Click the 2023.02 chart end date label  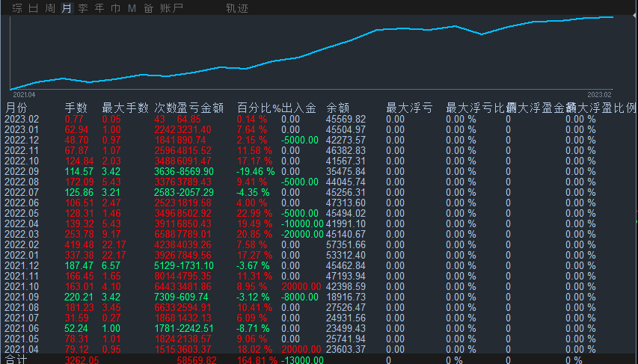[599, 95]
